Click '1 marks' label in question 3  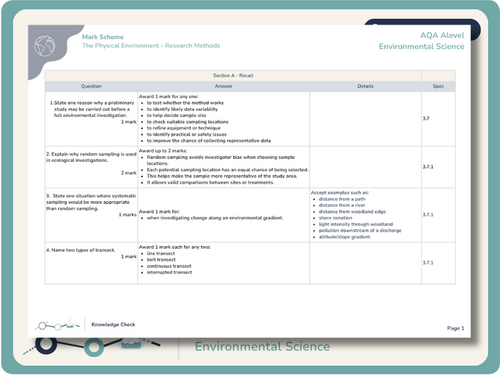(x=128, y=215)
